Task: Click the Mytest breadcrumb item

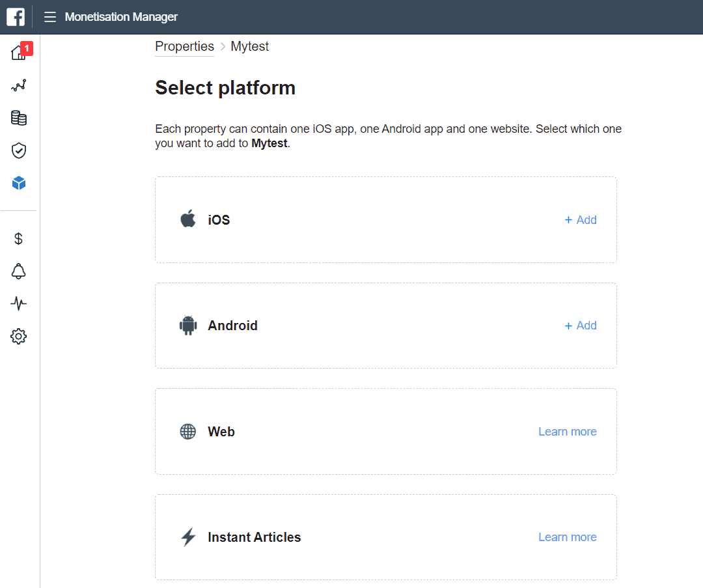Action: tap(249, 46)
